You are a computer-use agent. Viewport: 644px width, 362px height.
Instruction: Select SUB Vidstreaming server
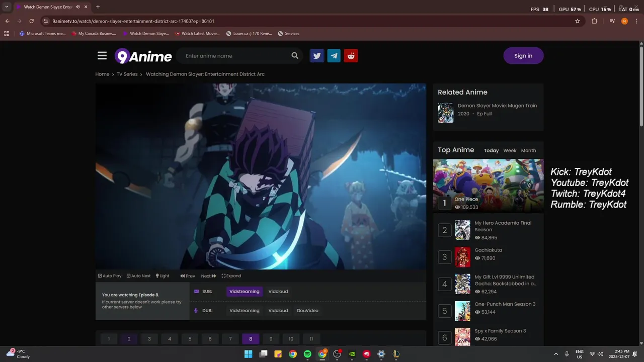coord(245,292)
